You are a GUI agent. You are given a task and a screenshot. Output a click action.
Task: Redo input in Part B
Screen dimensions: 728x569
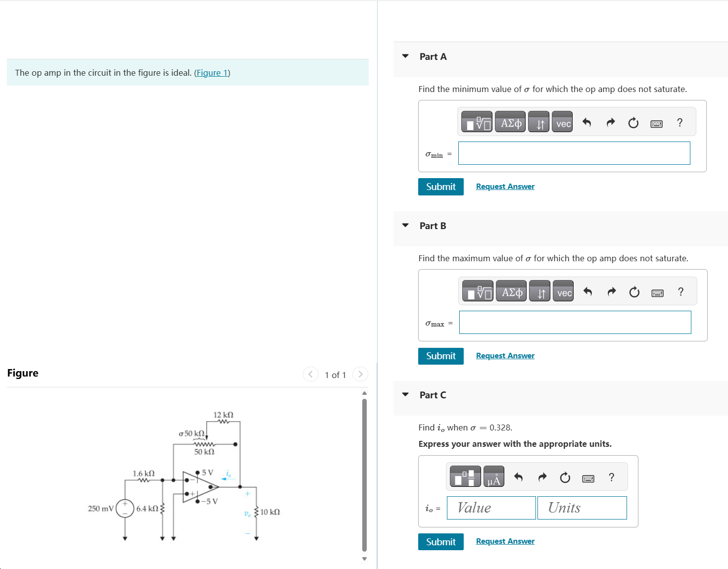click(611, 291)
